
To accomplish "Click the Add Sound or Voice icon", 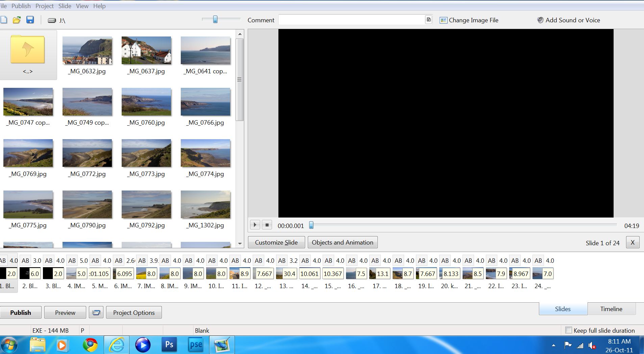I will [540, 20].
